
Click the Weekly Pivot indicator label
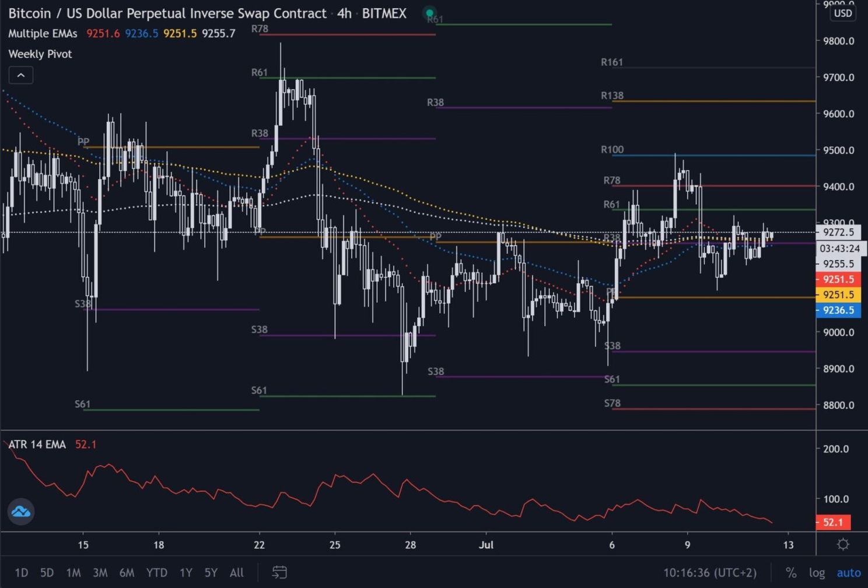point(40,54)
